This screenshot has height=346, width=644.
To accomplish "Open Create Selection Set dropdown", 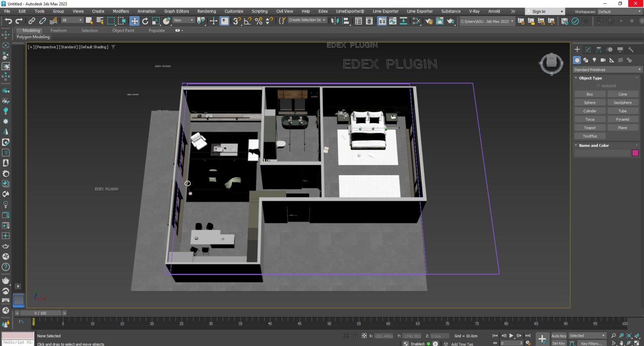I will [x=307, y=20].
